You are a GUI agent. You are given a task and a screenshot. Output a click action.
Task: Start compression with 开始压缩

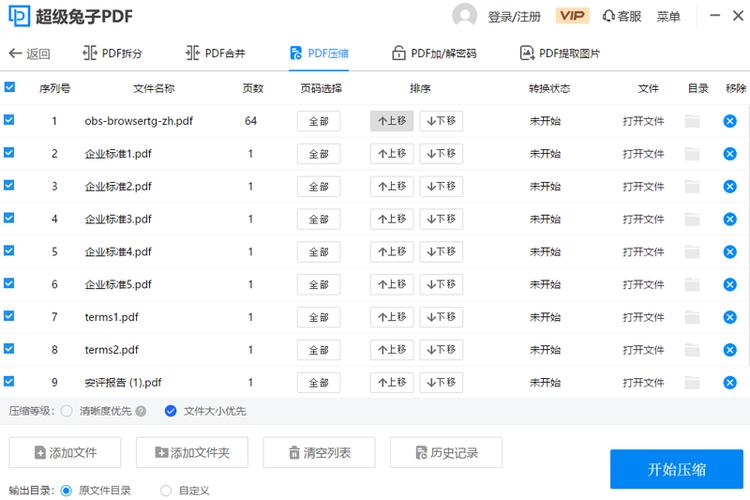pyautogui.click(x=676, y=469)
